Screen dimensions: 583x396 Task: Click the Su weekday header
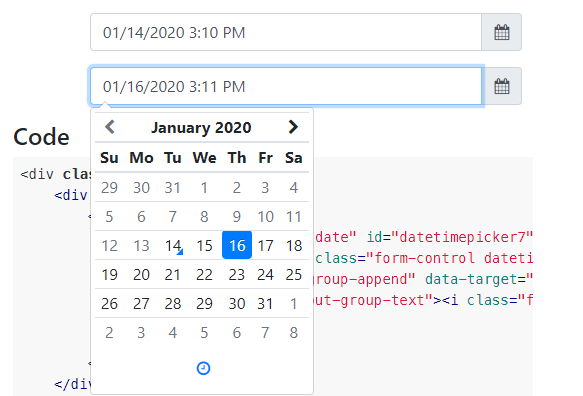coord(109,158)
